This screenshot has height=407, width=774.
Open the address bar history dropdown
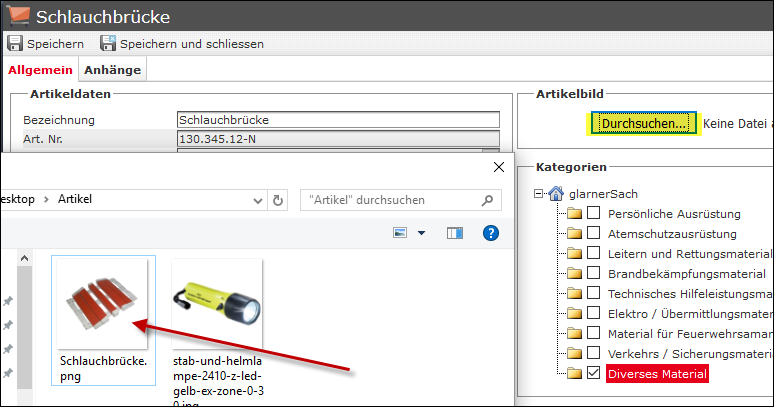(x=258, y=200)
